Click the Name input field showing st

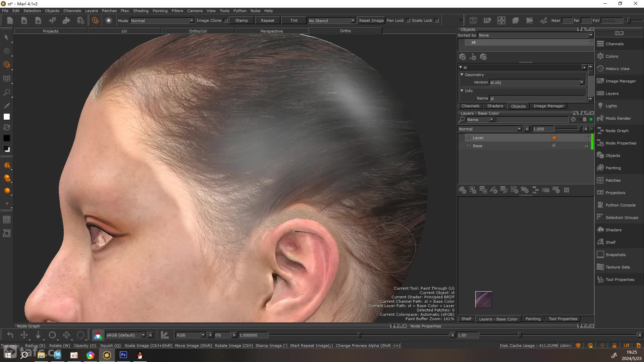click(537, 98)
